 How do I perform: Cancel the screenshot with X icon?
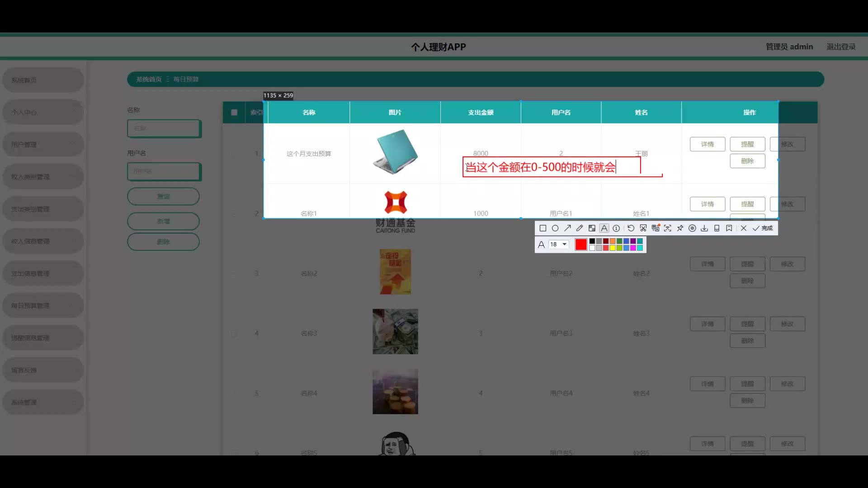(744, 228)
